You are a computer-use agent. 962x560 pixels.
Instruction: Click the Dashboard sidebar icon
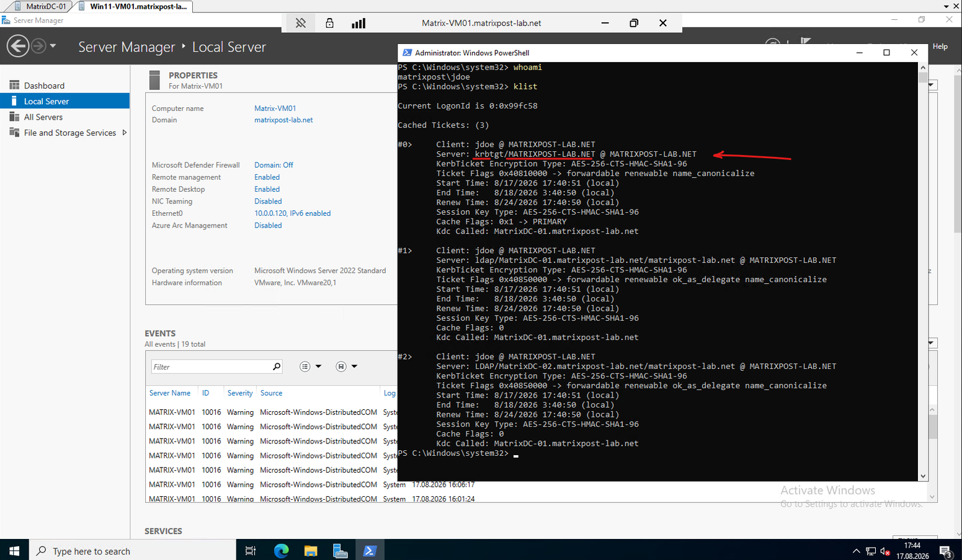pos(14,85)
